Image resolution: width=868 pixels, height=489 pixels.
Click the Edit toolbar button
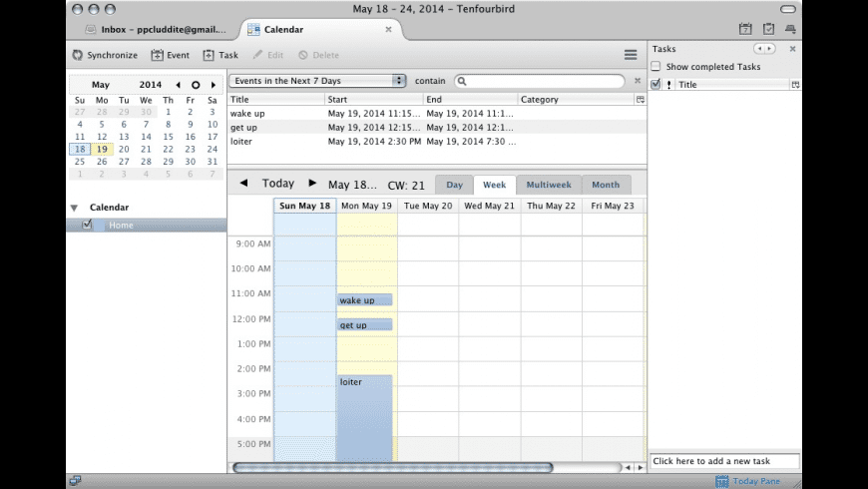(268, 55)
